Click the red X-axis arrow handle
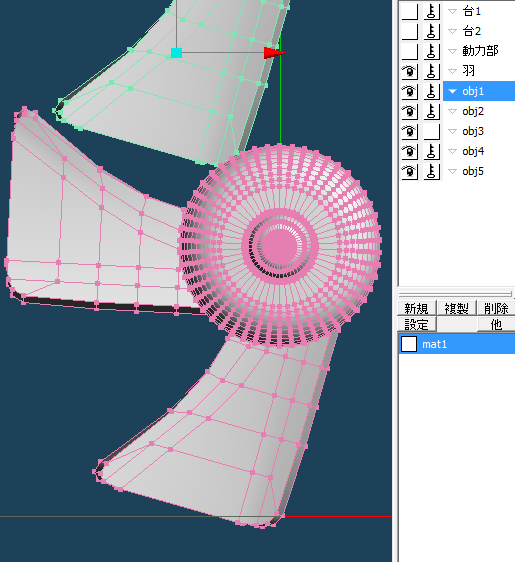This screenshot has height=562, width=515. tap(274, 53)
